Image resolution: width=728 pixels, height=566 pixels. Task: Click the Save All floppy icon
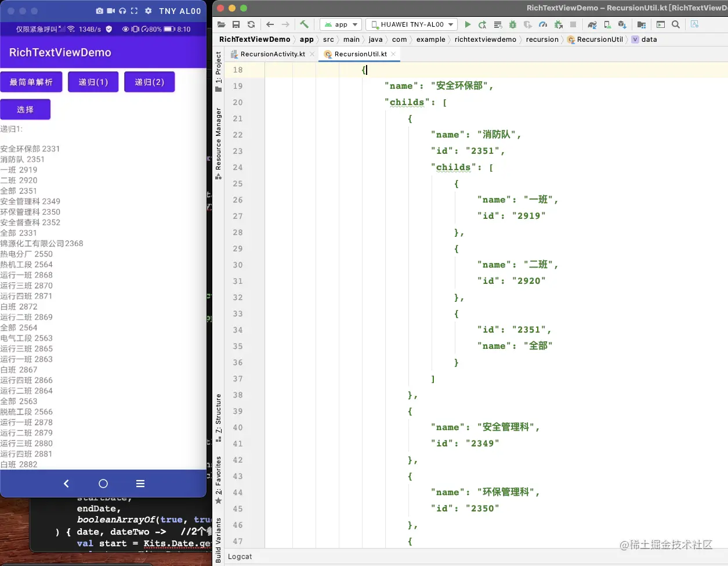(236, 24)
